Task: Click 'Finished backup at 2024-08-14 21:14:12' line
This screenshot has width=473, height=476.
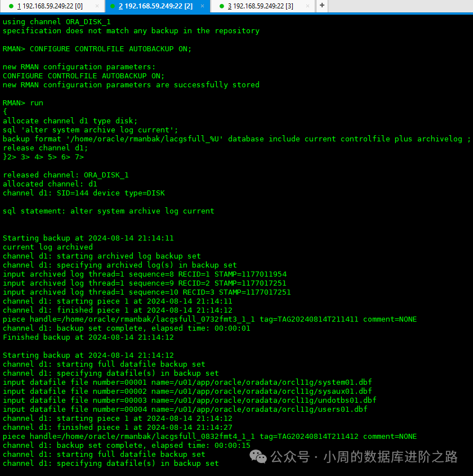Action: tap(88, 337)
